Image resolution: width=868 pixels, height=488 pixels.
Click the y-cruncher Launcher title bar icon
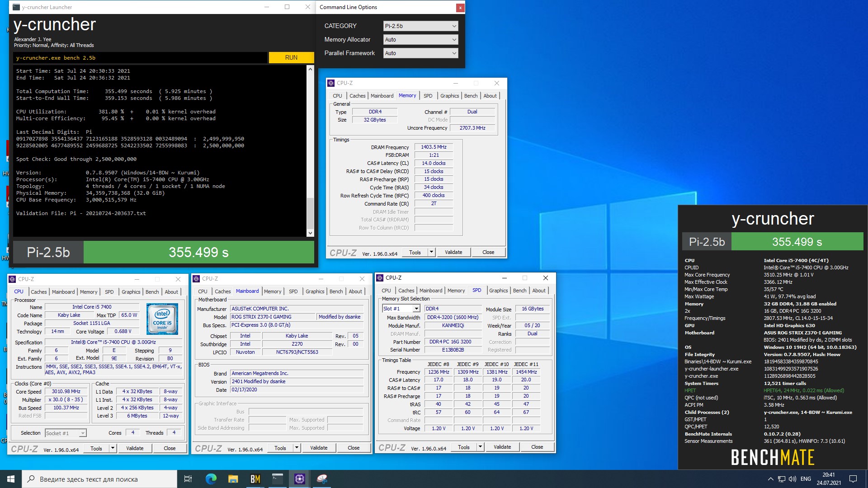[x=16, y=7]
